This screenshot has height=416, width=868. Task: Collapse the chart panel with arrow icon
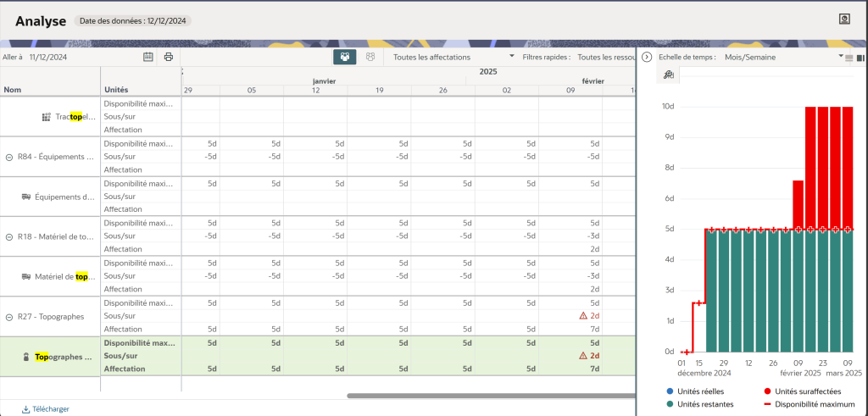[647, 57]
